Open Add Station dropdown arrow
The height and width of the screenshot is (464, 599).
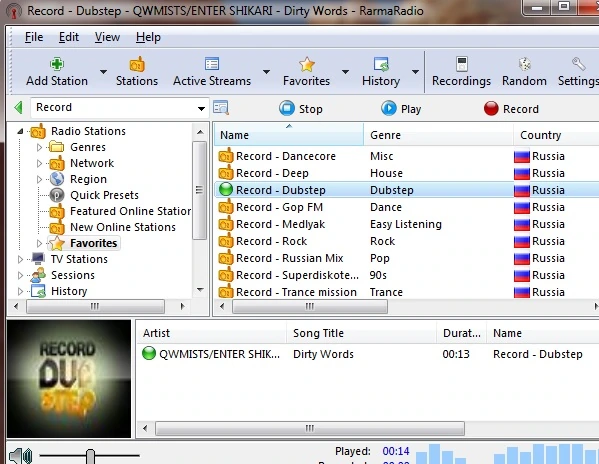[x=103, y=72]
